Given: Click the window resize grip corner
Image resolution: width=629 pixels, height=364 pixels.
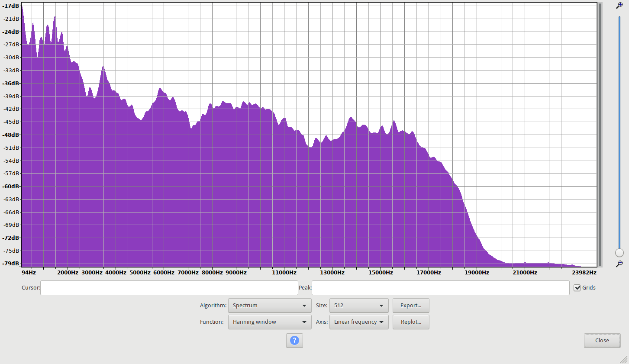Looking at the screenshot, I should coord(624,359).
